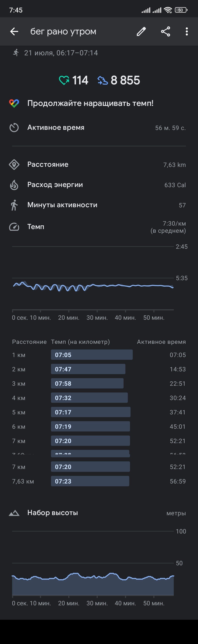Image resolution: width=198 pixels, height=644 pixels.
Task: Select the 1 км pace bar 07:05
Action: (x=92, y=355)
